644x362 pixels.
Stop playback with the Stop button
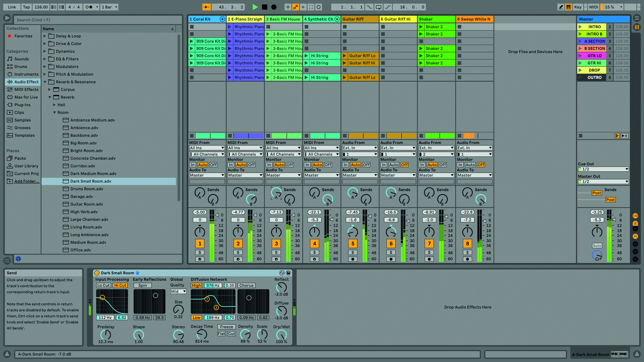click(264, 7)
